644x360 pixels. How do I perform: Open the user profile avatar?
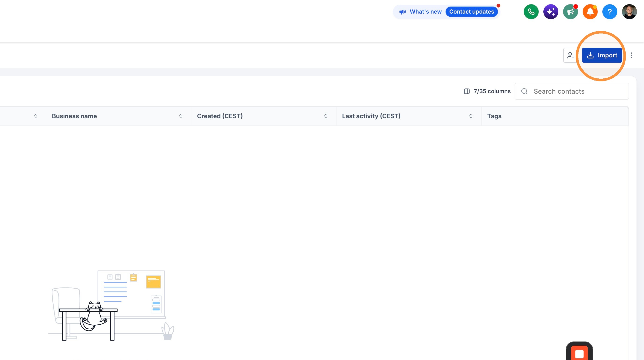tap(629, 12)
